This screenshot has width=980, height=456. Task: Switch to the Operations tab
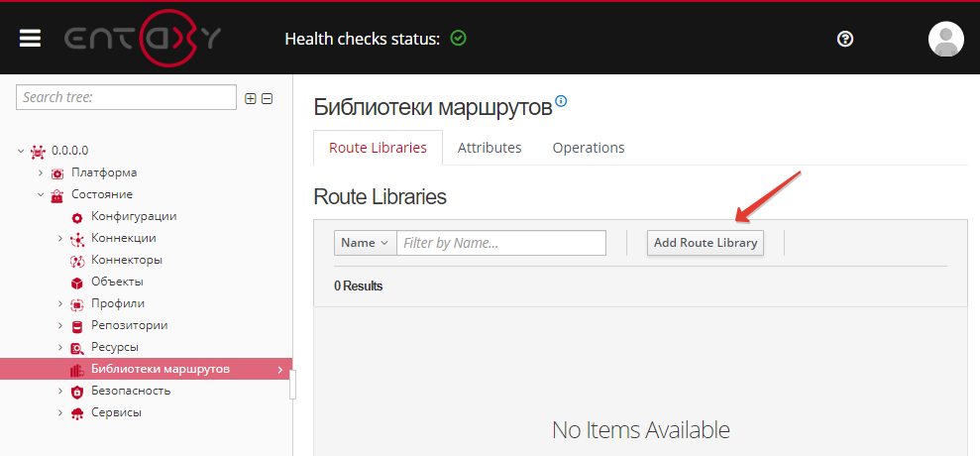tap(589, 148)
